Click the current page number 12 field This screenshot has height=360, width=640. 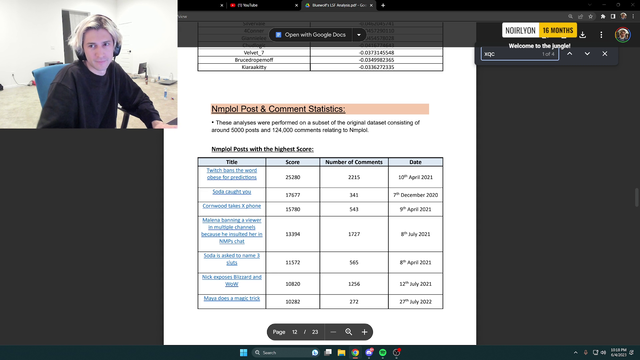(x=294, y=332)
